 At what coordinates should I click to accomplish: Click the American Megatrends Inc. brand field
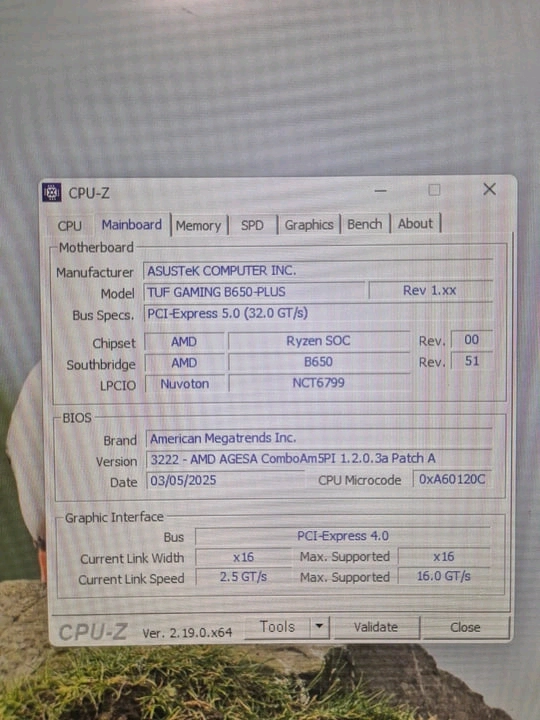click(x=319, y=438)
